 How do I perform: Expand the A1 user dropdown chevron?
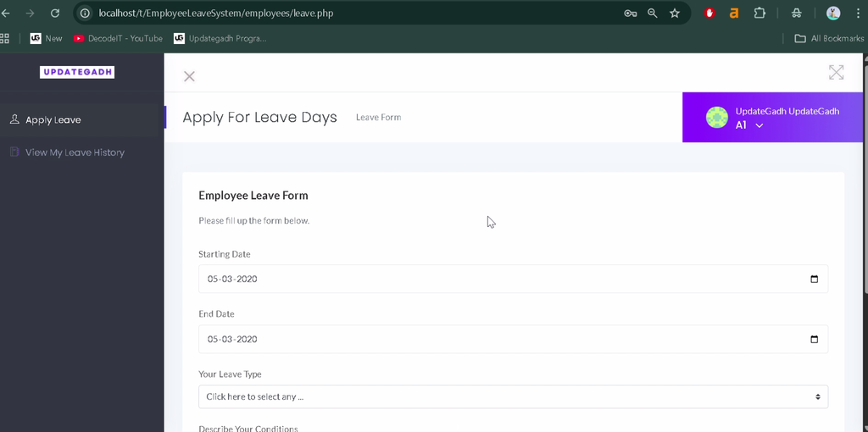point(759,125)
